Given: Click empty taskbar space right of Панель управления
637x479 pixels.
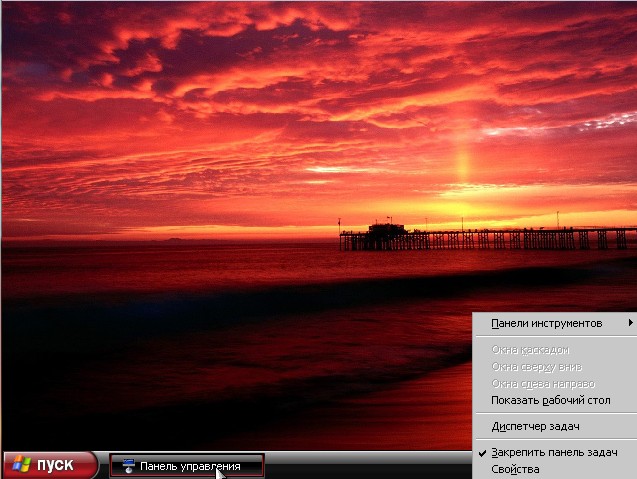Looking at the screenshot, I should [x=360, y=466].
